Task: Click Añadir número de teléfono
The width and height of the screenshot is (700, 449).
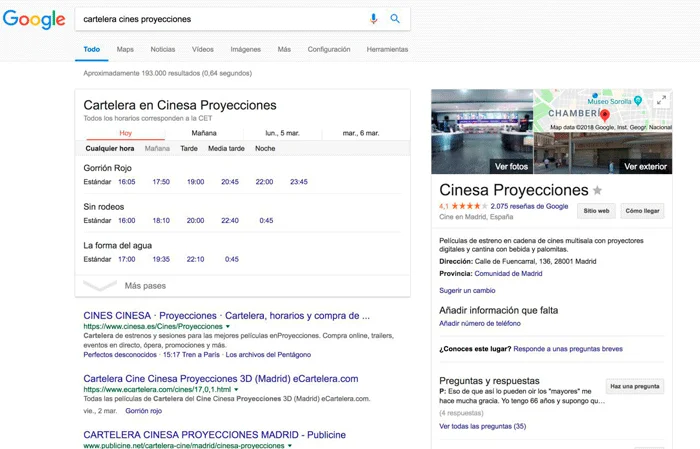Action: [480, 324]
